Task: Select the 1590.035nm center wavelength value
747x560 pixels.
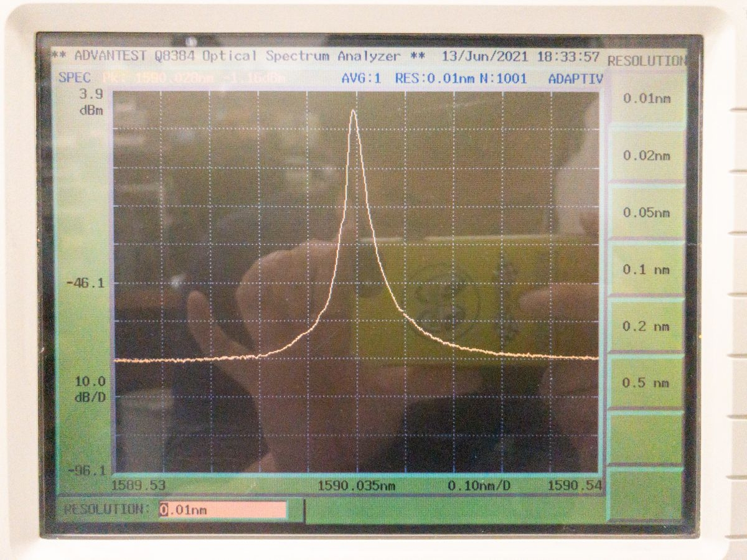Action: click(x=356, y=485)
